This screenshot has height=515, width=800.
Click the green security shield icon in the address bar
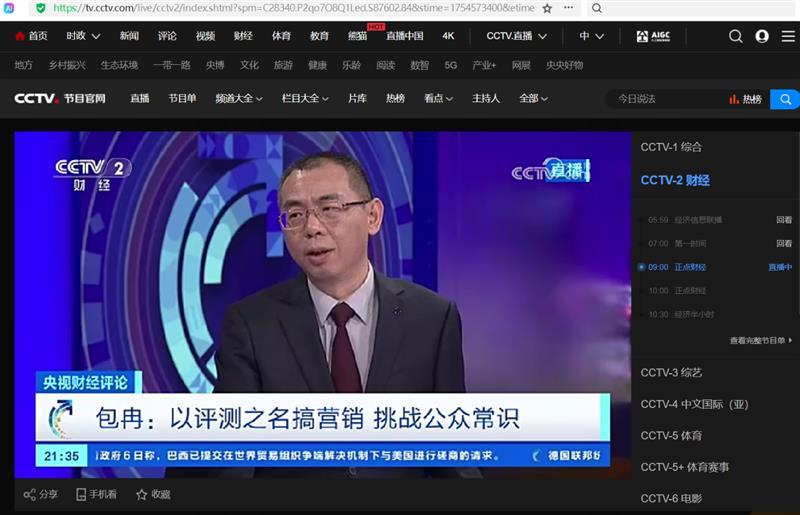(41, 8)
